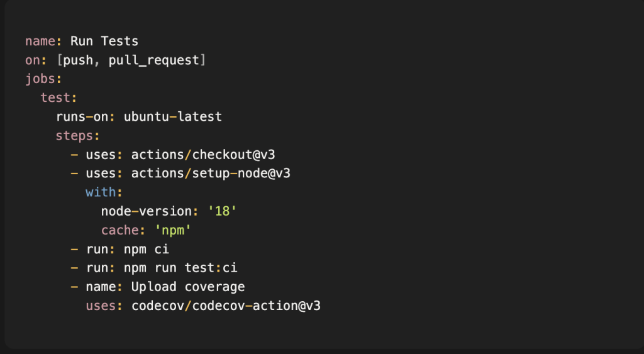Click the "codecov/codecov-action@v3" text
The width and height of the screenshot is (644, 354).
coord(226,306)
